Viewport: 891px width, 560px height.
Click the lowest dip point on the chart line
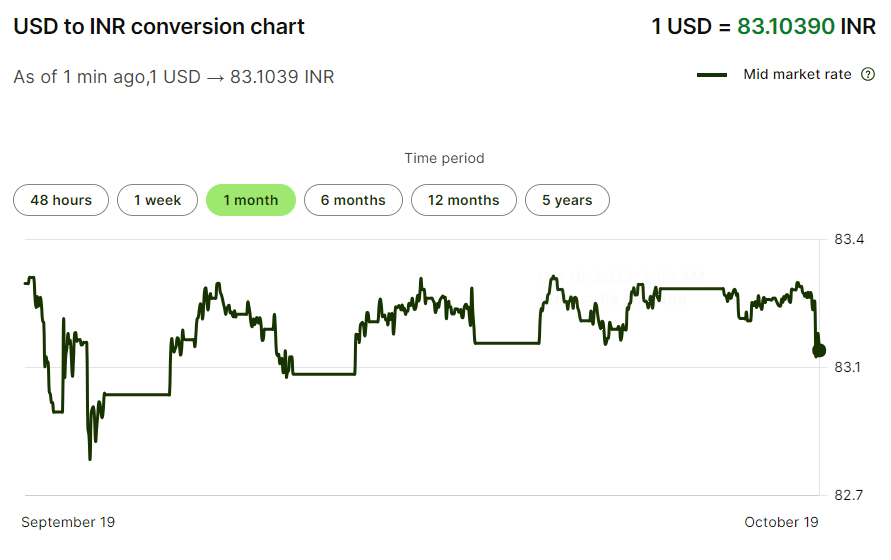click(x=90, y=459)
